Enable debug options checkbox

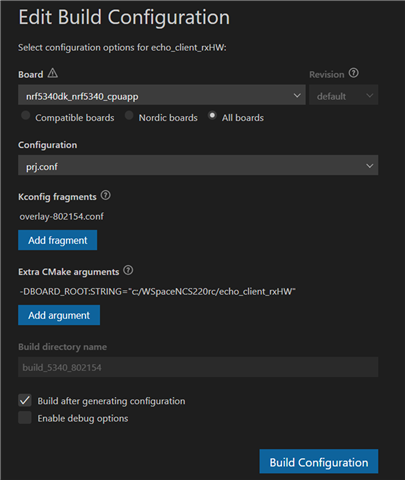(x=25, y=418)
